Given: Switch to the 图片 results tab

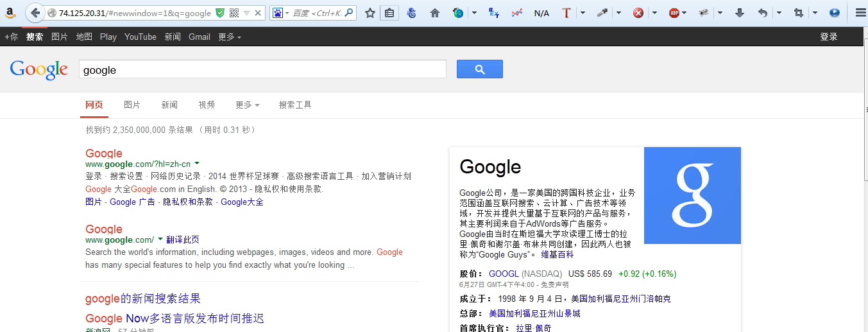Looking at the screenshot, I should pos(132,105).
